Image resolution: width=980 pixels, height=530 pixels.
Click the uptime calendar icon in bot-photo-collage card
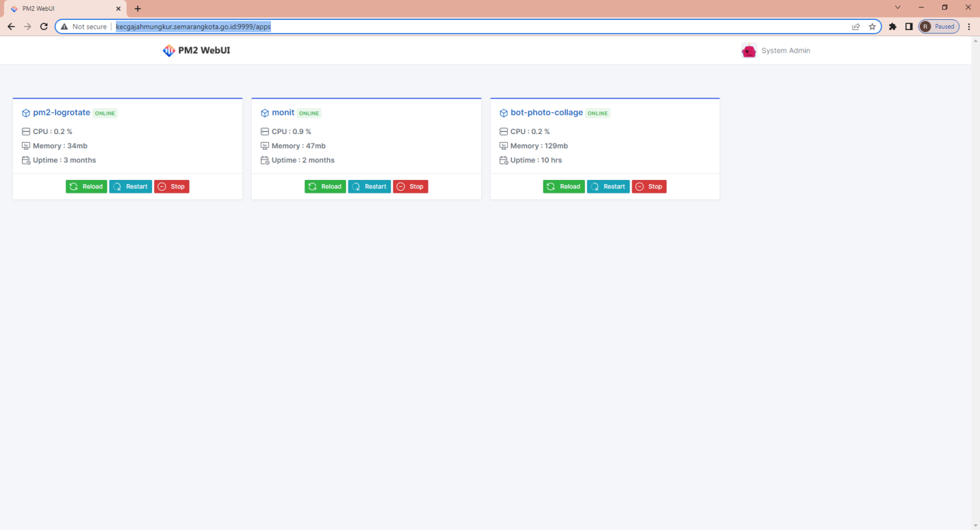(504, 160)
